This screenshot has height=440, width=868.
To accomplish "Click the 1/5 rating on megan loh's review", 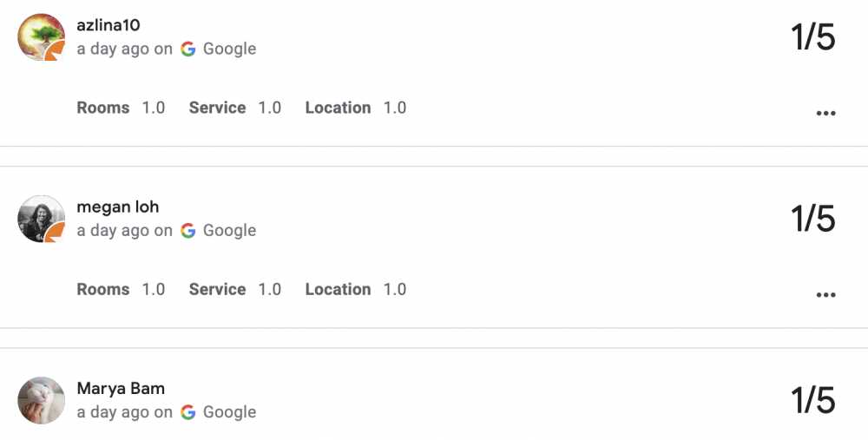I will (x=812, y=219).
